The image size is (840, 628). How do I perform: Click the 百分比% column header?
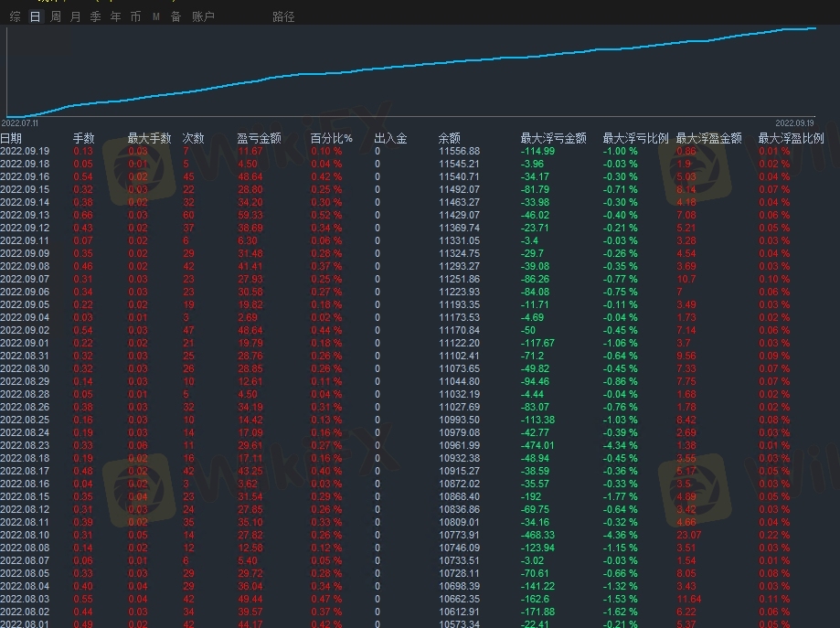coord(331,138)
